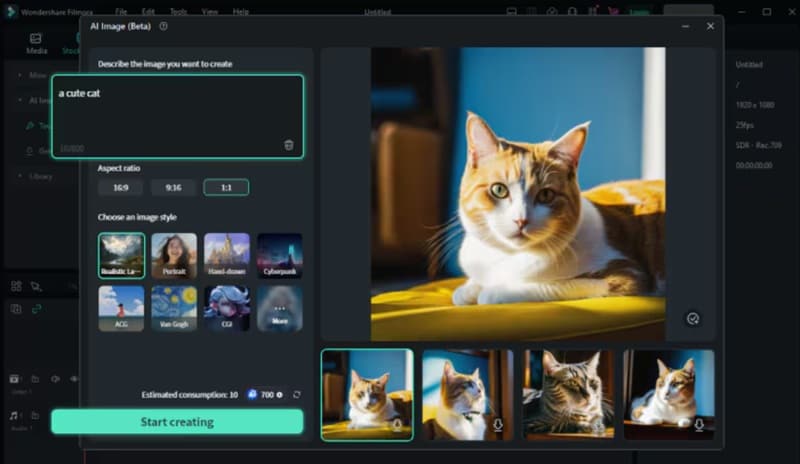The height and width of the screenshot is (464, 800).
Task: Click the Audio 1 music note icon
Action: tap(14, 416)
